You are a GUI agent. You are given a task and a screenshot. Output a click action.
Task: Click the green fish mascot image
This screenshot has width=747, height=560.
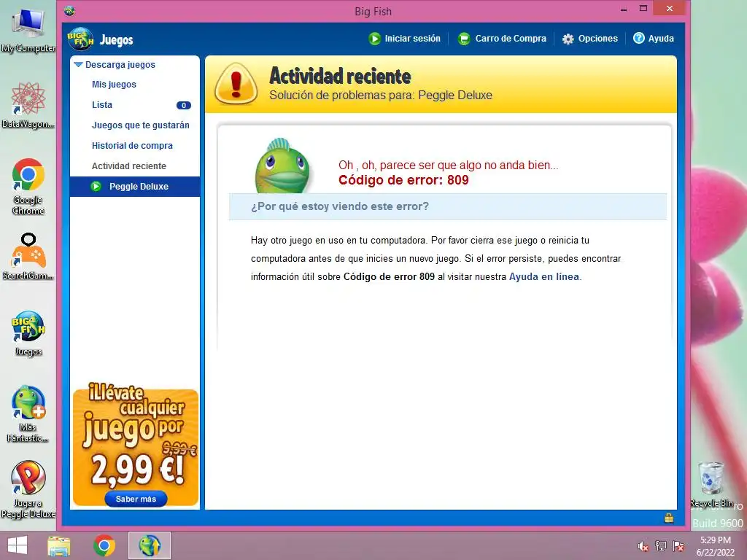(x=282, y=166)
